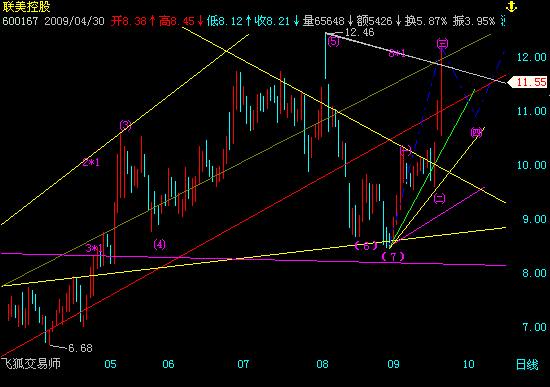The width and height of the screenshot is (550, 387).
Task: Select the wave (3) marker
Action: (125, 125)
